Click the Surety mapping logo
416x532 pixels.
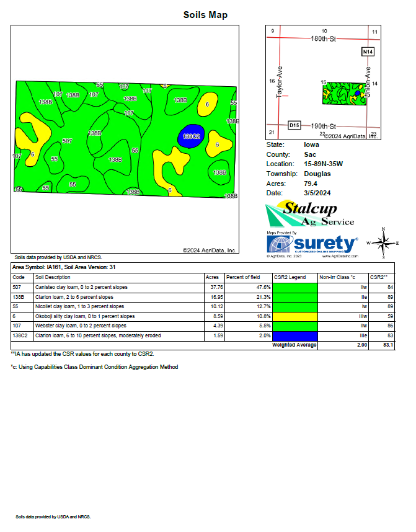click(x=312, y=244)
